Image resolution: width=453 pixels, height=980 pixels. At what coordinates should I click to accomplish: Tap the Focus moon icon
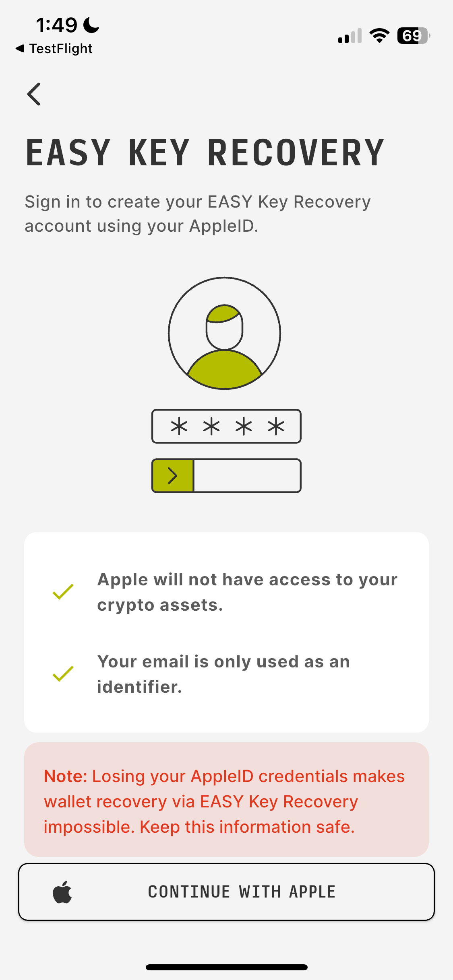click(91, 25)
